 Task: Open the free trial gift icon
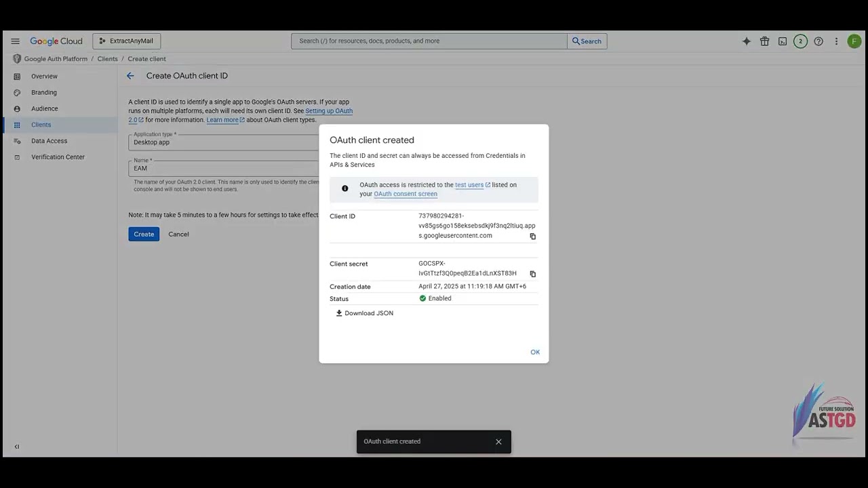(764, 41)
